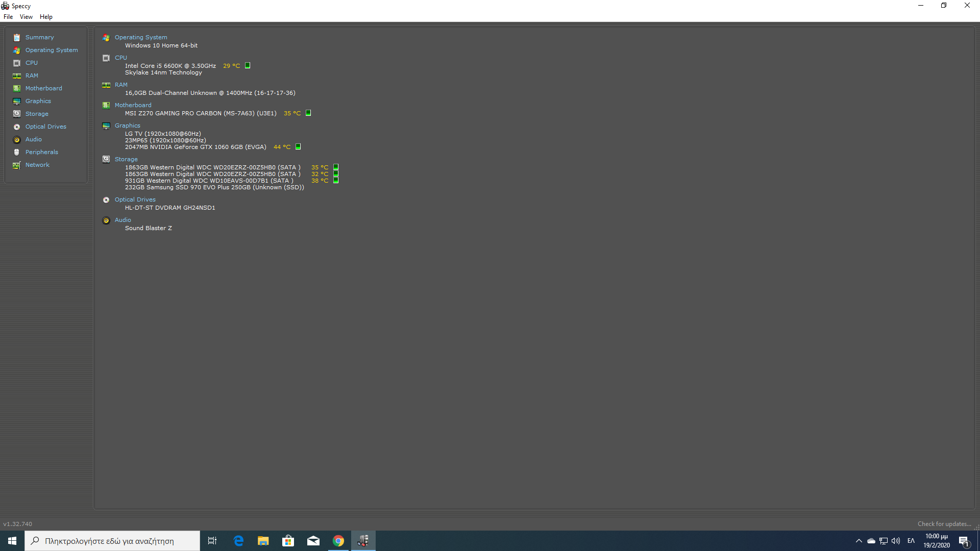
Task: Click Optical Drives icon in summary panel
Action: pos(106,200)
